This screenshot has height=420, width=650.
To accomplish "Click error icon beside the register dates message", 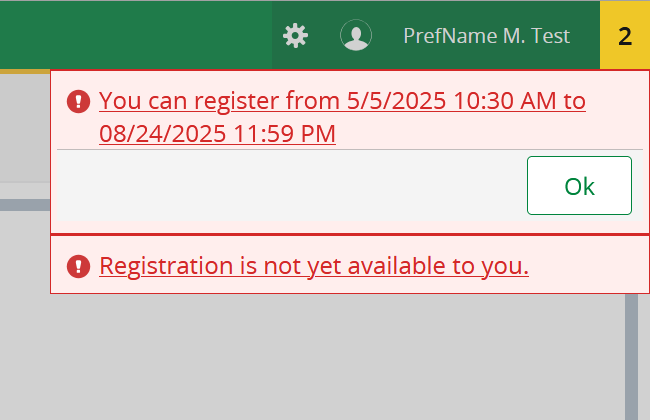I will [x=78, y=101].
